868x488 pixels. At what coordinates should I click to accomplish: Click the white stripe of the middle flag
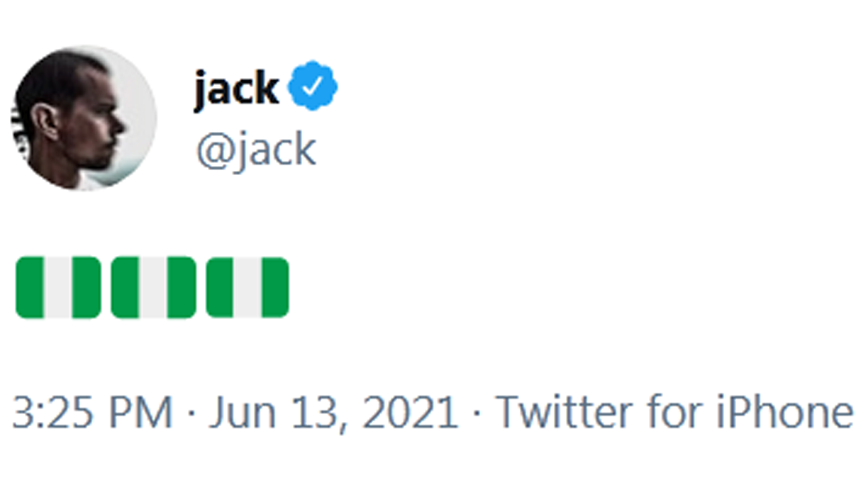154,287
